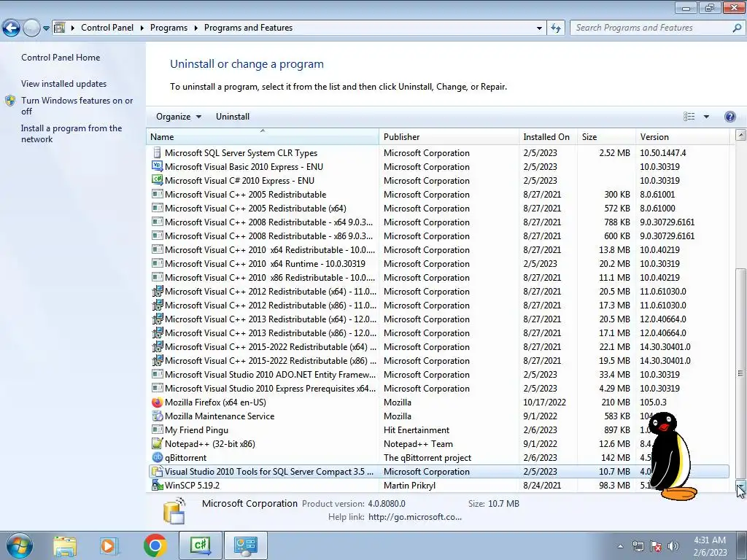The image size is (747, 560).
Task: Select Visual Studio 2010 Tools SQL Compact icon
Action: [x=157, y=472]
